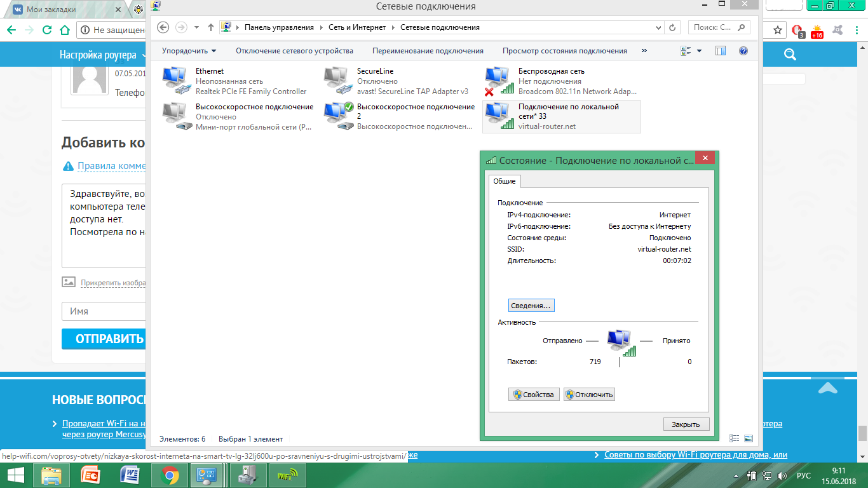Image resolution: width=868 pixels, height=488 pixels.
Task: Open File Explorer from the taskbar
Action: click(52, 475)
